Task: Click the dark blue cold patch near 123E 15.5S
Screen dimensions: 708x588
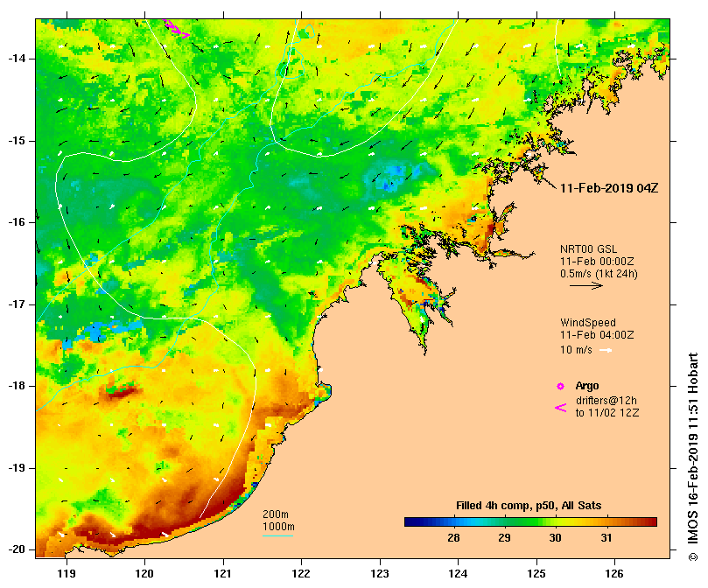Action: coord(392,178)
